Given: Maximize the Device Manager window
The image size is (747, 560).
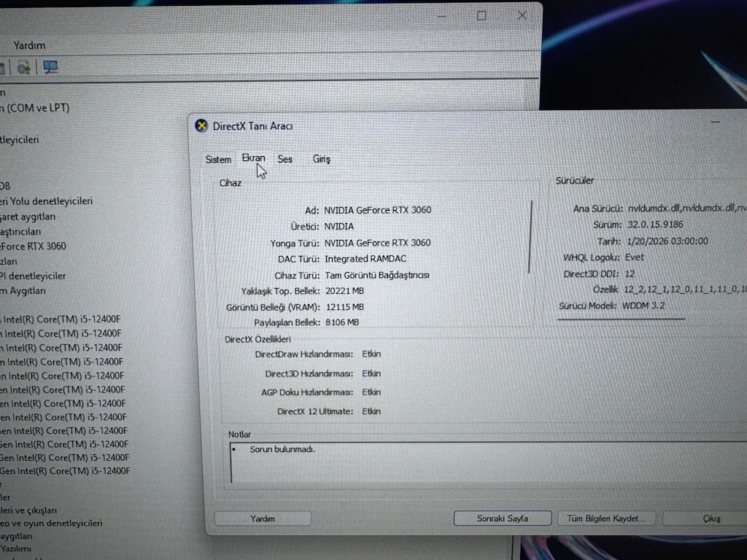Looking at the screenshot, I should [x=481, y=16].
